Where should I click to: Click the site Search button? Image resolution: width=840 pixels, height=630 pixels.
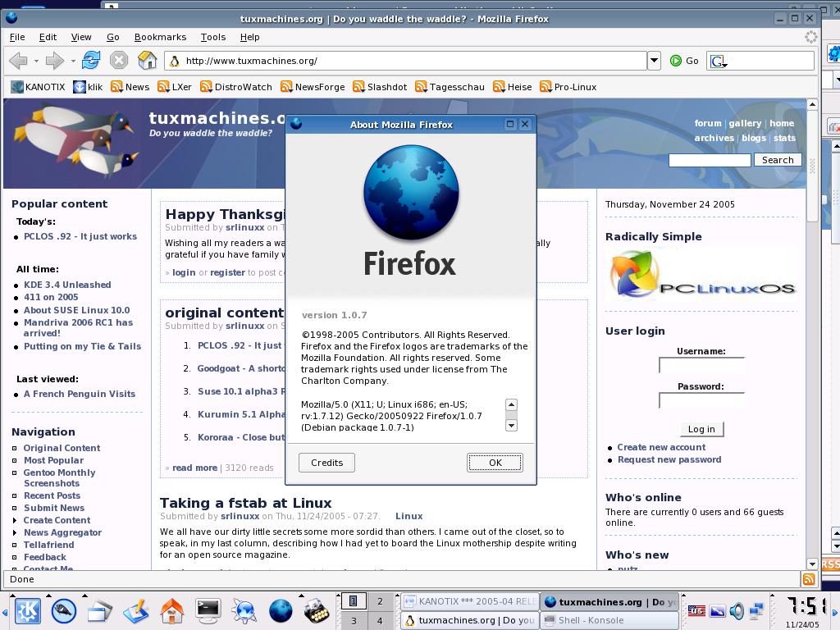[778, 160]
